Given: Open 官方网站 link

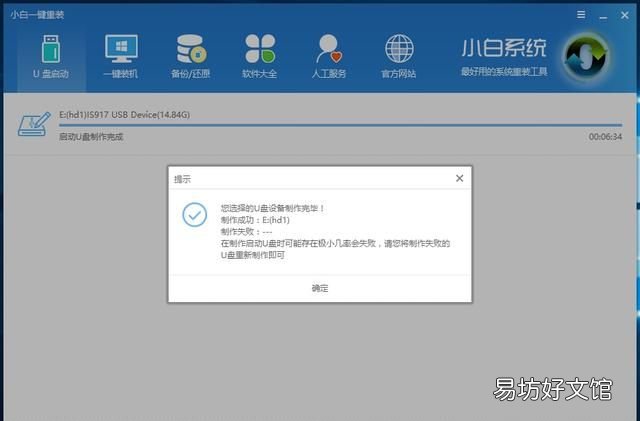Looking at the screenshot, I should (x=399, y=57).
